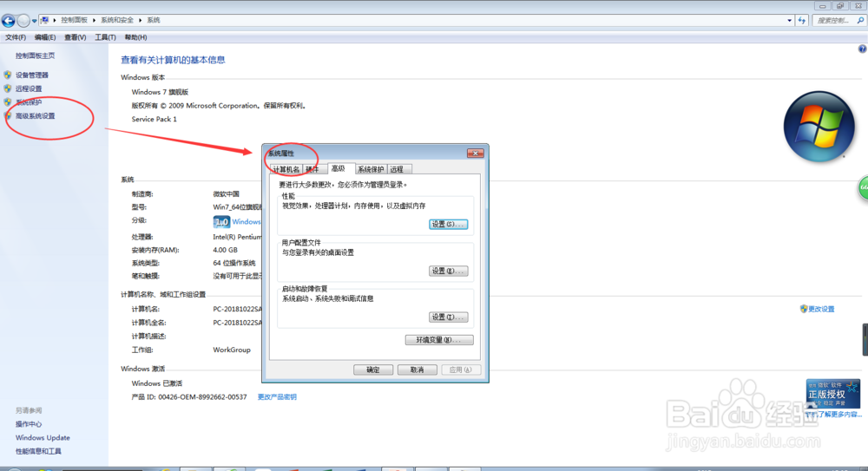Click the search magnifier icon
The height and width of the screenshot is (471, 868).
pyautogui.click(x=861, y=21)
